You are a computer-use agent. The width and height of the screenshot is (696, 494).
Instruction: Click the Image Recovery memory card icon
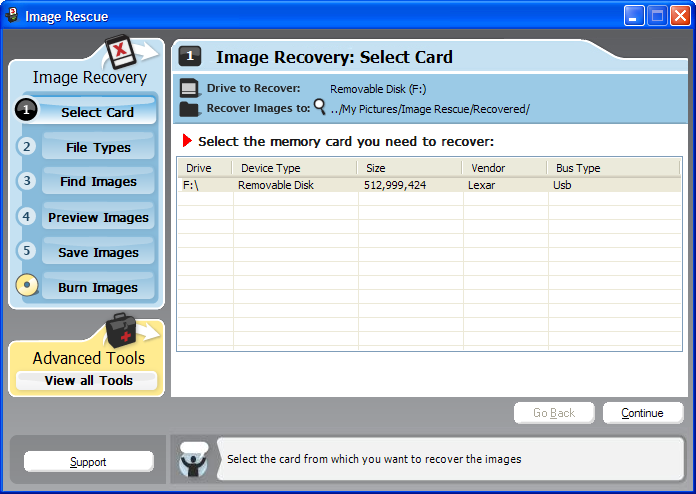pyautogui.click(x=120, y=51)
